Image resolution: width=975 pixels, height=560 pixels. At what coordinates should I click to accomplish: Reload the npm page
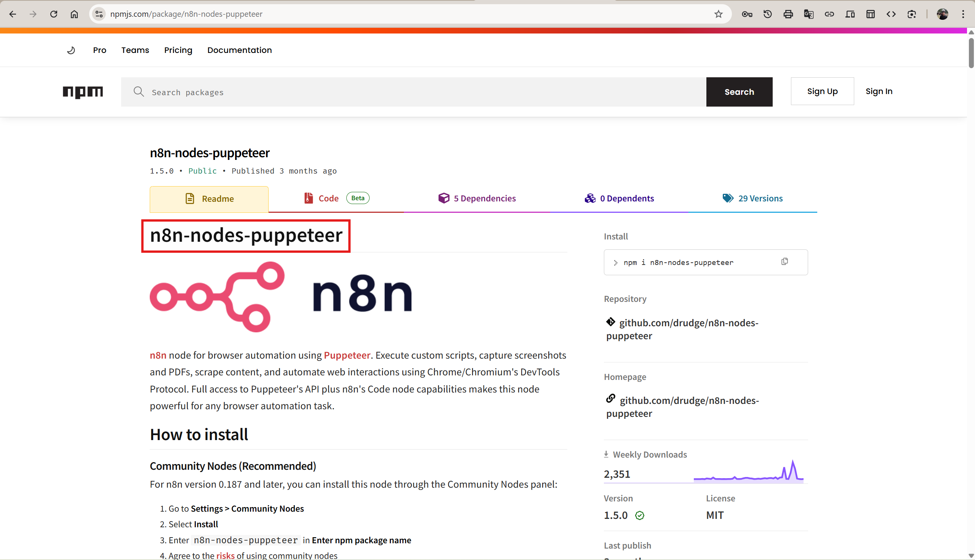pyautogui.click(x=53, y=14)
